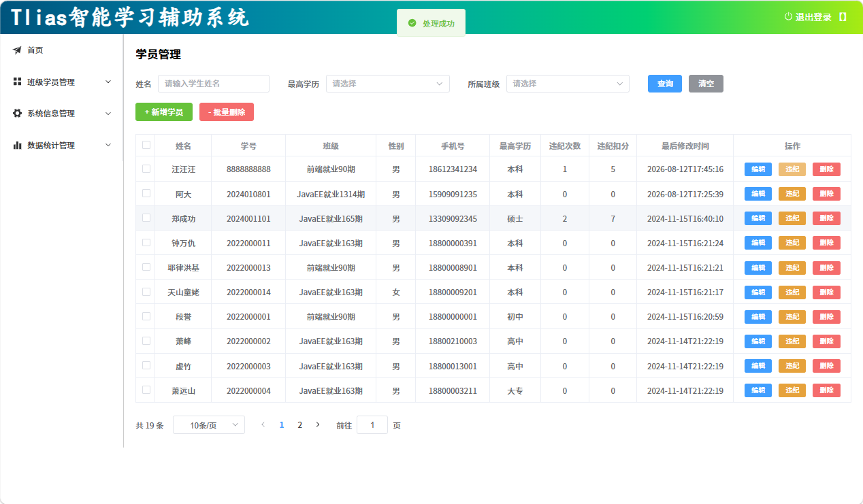The width and height of the screenshot is (863, 504).
Task: Expand the 数据统计管理 menu chevron
Action: pos(108,145)
